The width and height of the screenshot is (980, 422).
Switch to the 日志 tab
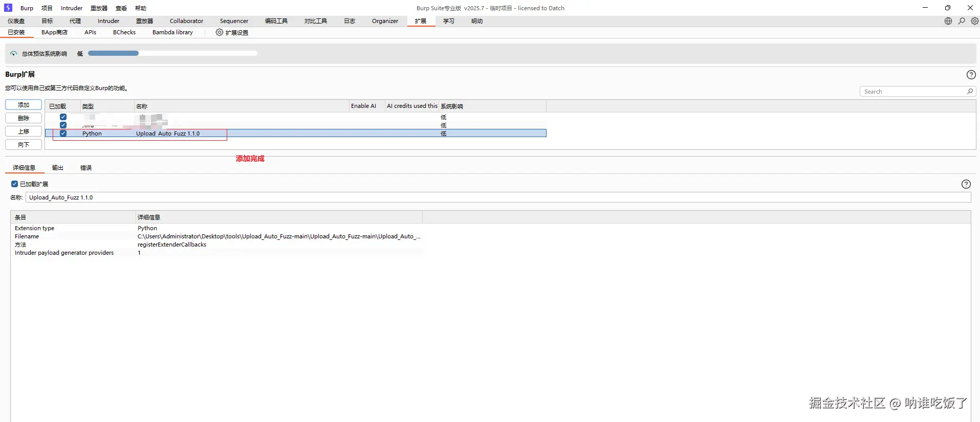coord(350,21)
